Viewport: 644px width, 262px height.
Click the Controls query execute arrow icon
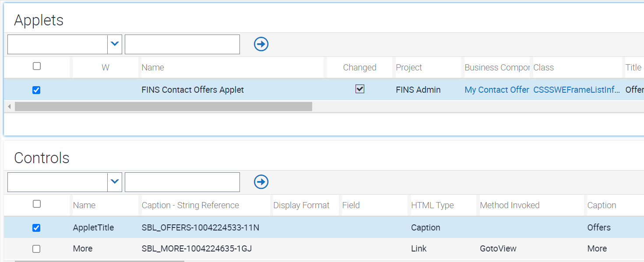pyautogui.click(x=260, y=182)
